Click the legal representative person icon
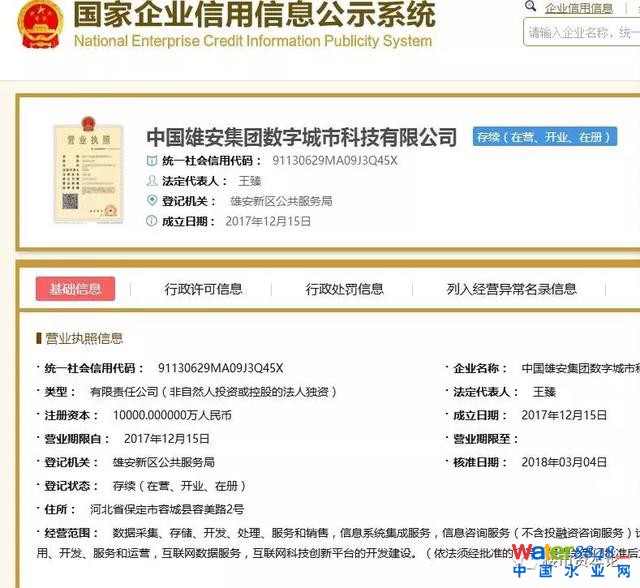 point(152,181)
